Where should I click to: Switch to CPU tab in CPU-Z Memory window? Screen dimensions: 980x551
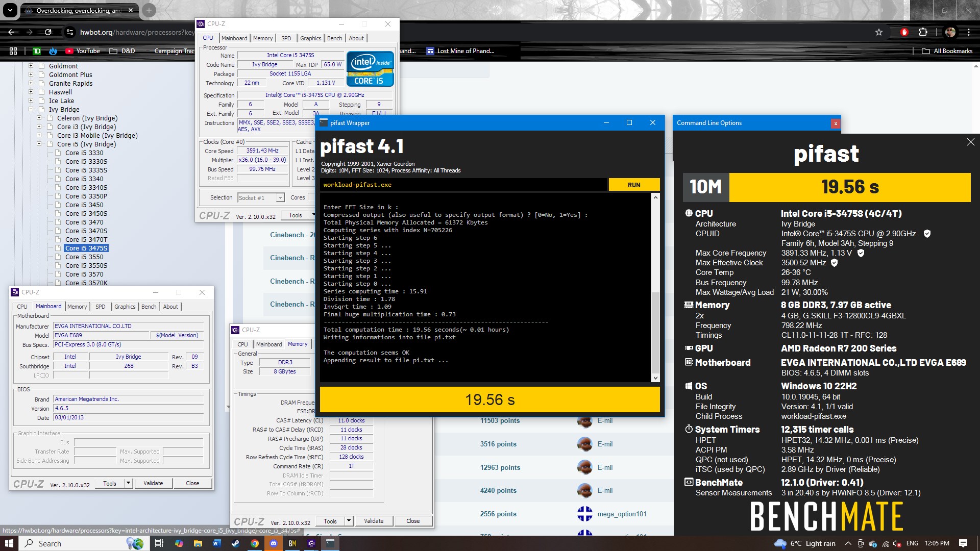pyautogui.click(x=242, y=344)
